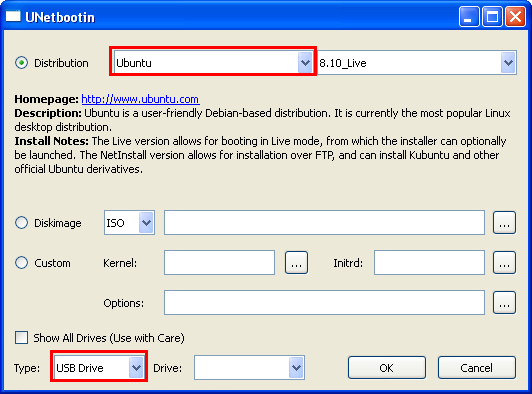Browse for a Kernel file
This screenshot has height=394, width=532.
point(297,263)
